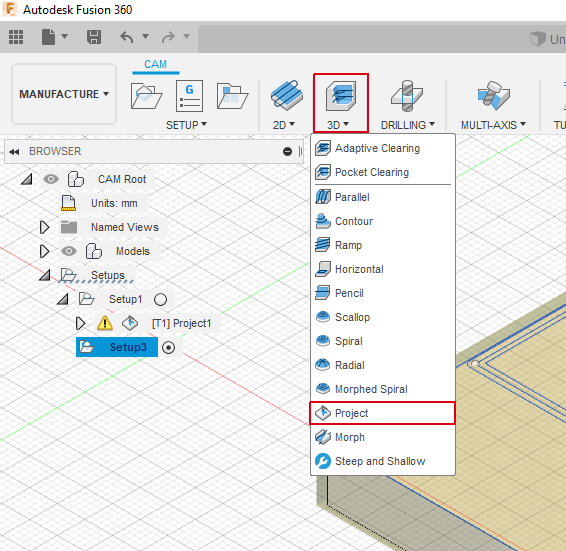Select Models in the browser tree
566x551 pixels.
tap(132, 251)
